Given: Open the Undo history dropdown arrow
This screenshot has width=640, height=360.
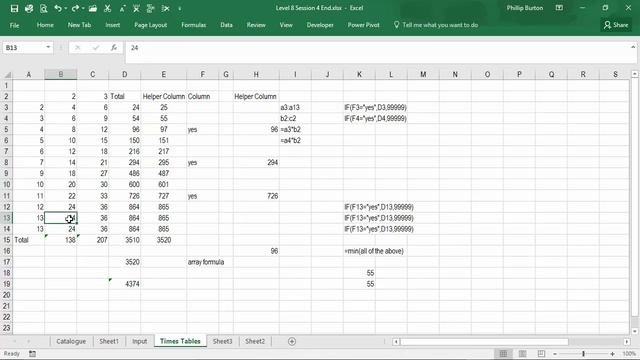Looking at the screenshot, I should coord(65,9).
